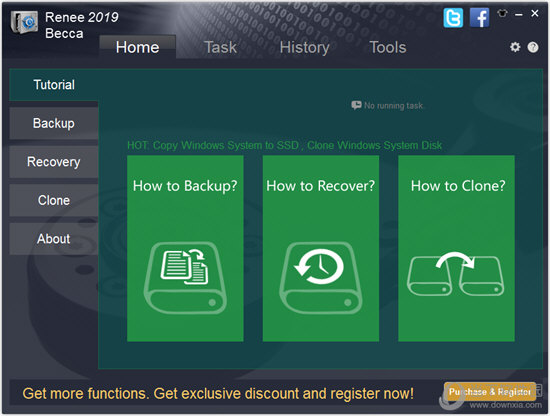550x416 pixels.
Task: Select Backup in the sidebar
Action: [54, 123]
